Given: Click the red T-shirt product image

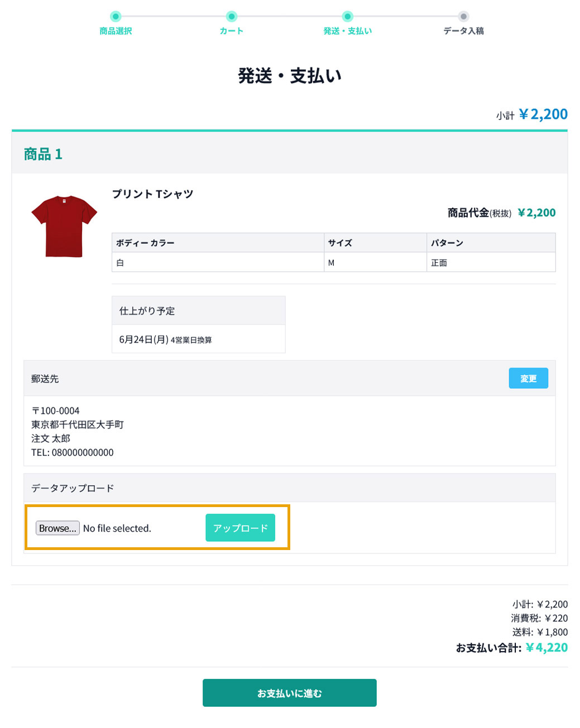Looking at the screenshot, I should (x=64, y=226).
